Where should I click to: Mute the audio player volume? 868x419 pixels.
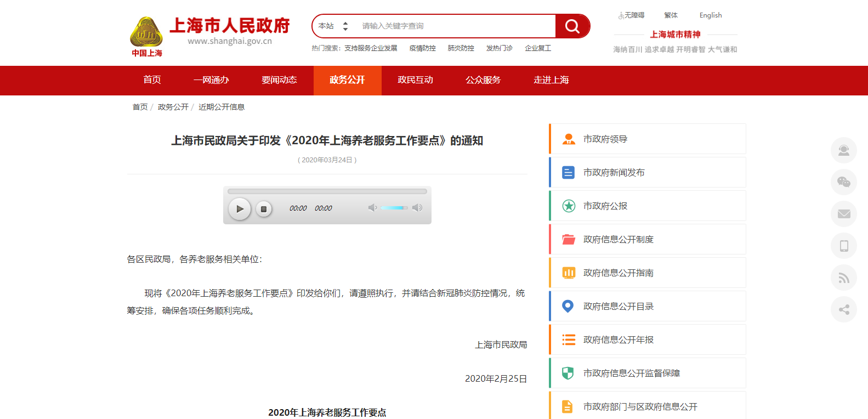[x=372, y=208]
